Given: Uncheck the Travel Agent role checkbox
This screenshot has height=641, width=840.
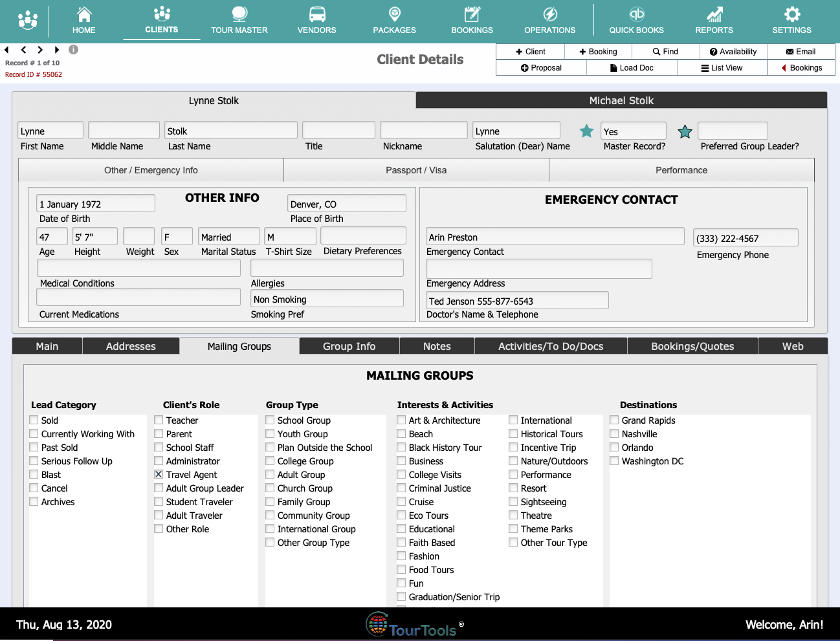Looking at the screenshot, I should 159,474.
